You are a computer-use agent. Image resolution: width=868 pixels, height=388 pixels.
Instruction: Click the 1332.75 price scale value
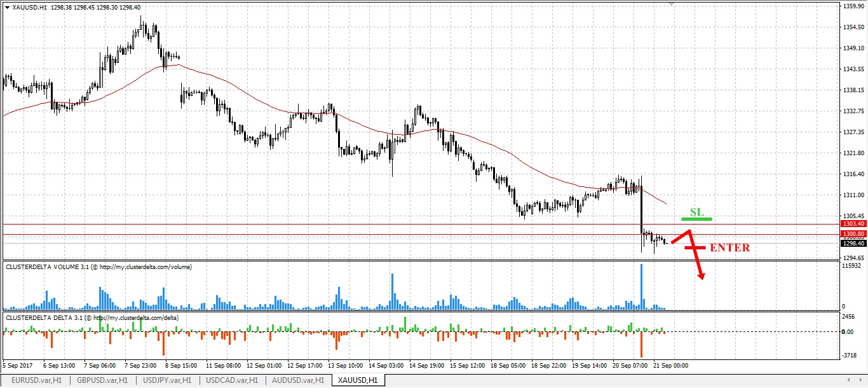pos(853,111)
